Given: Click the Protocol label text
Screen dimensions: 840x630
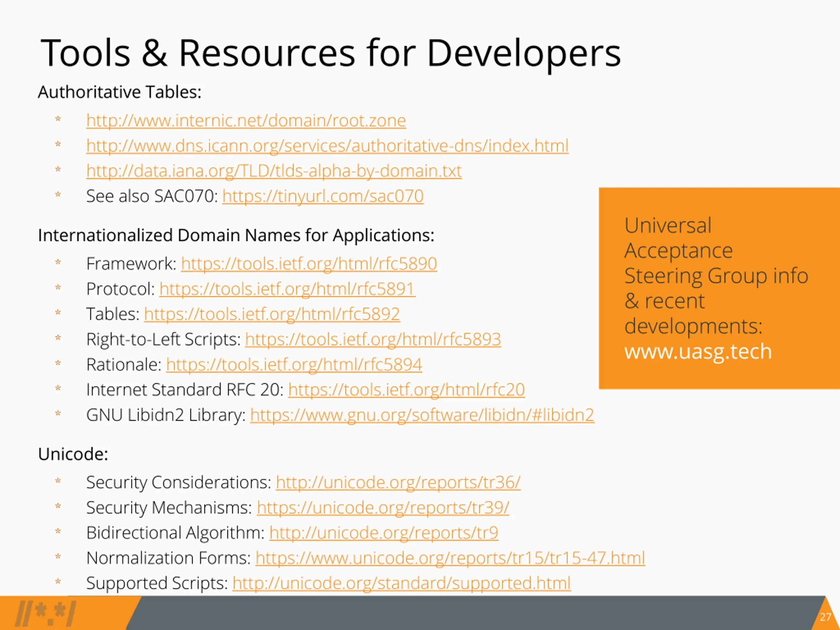Looking at the screenshot, I should pos(120,289).
